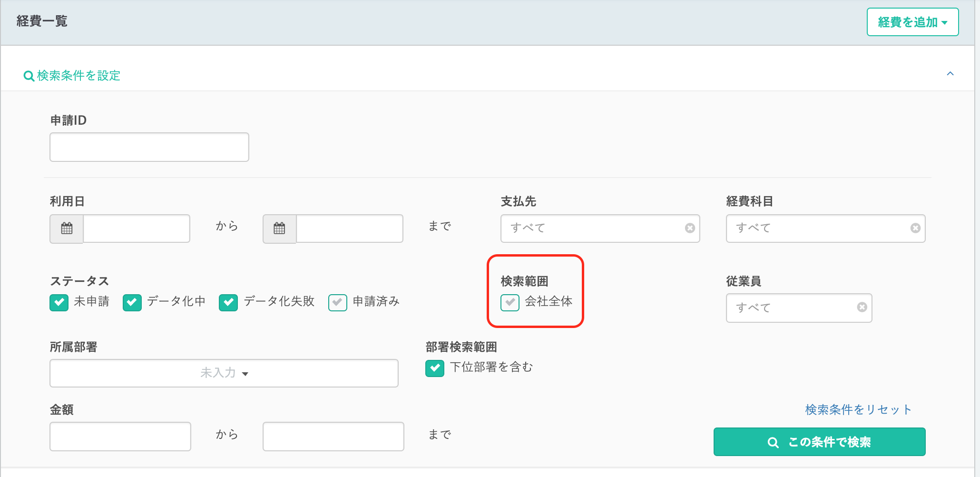
Task: Check the 申請済み status checkbox
Action: coord(338,302)
